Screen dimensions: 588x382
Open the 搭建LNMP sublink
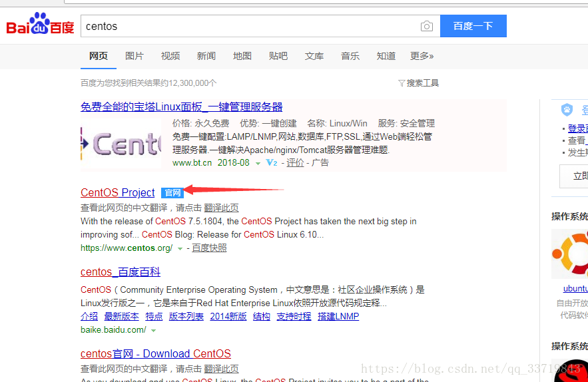(338, 316)
